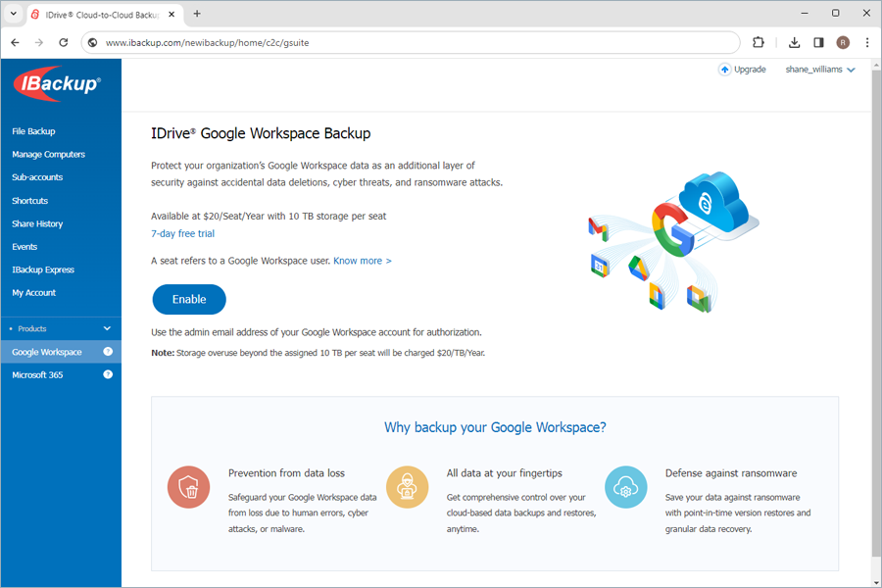Click the Defense against ransomware cloud icon
Screen dimensions: 882x588
tap(625, 487)
